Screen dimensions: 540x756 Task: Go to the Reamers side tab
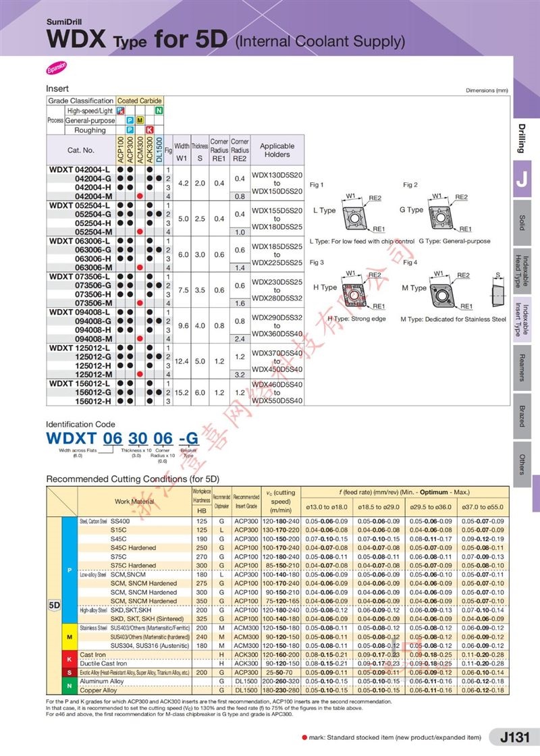(522, 367)
